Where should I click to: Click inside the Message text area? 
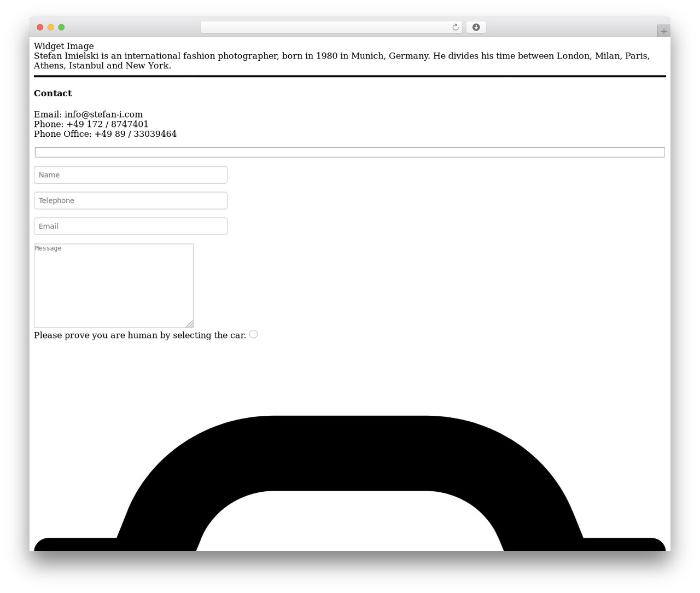point(114,286)
